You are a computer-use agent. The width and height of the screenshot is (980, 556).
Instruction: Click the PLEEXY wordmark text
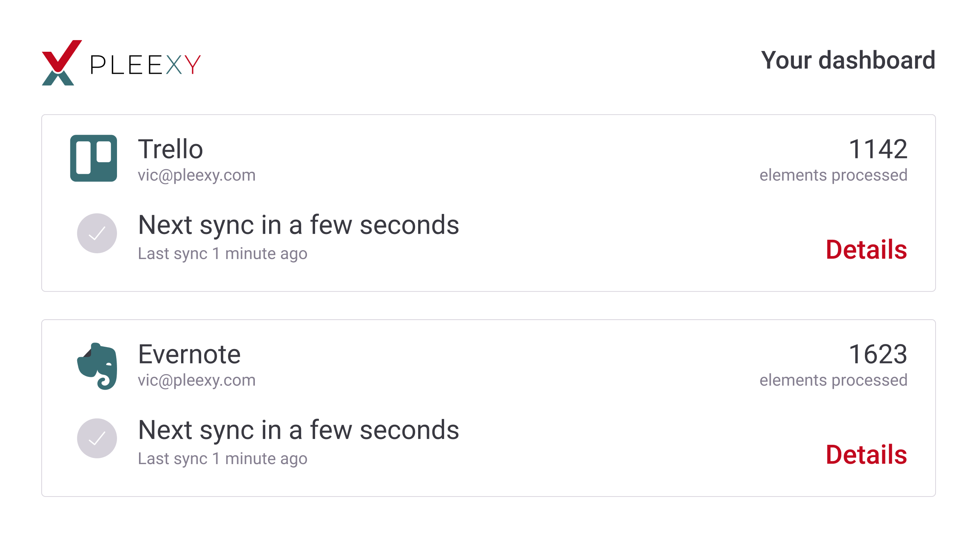[x=145, y=64]
